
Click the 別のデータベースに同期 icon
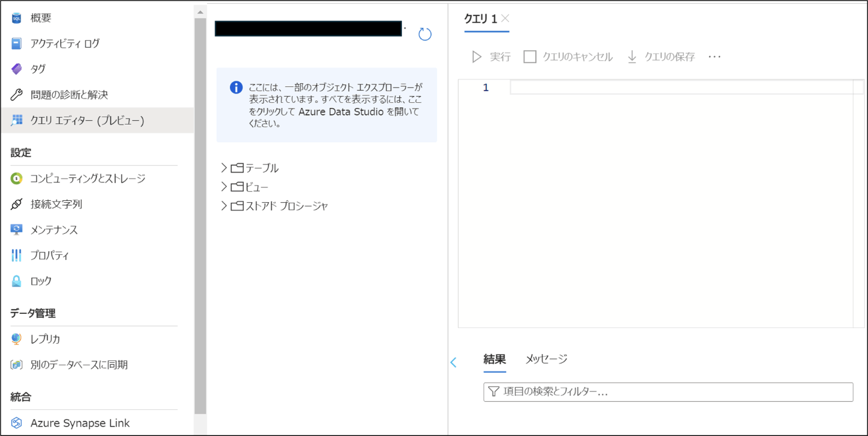pos(17,365)
